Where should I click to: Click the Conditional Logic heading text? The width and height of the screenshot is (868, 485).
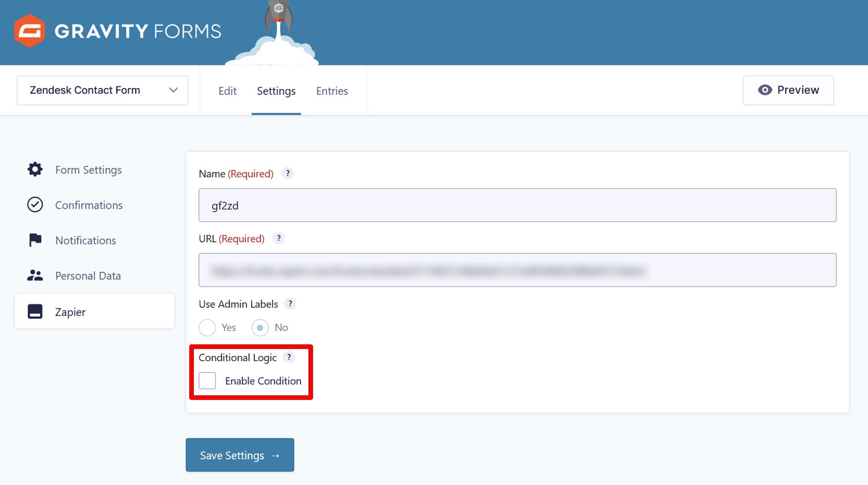pyautogui.click(x=238, y=358)
